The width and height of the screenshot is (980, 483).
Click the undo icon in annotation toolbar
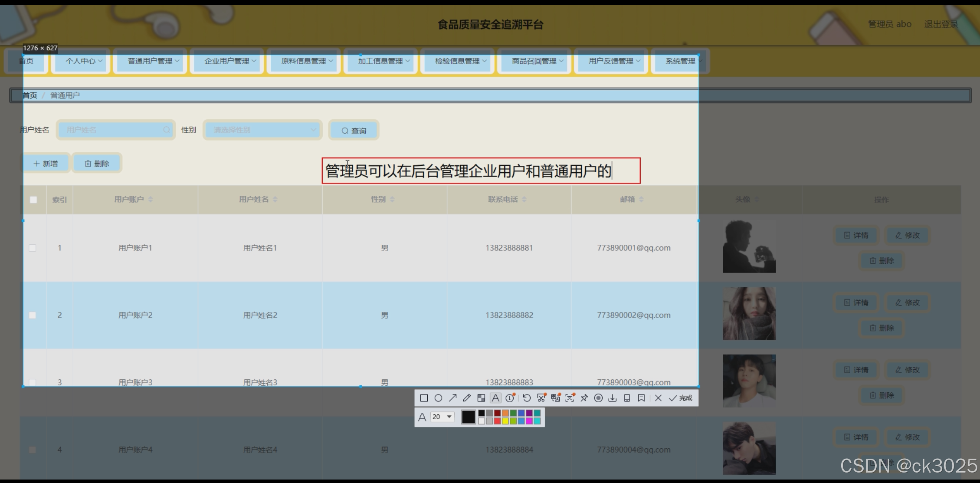click(x=527, y=398)
